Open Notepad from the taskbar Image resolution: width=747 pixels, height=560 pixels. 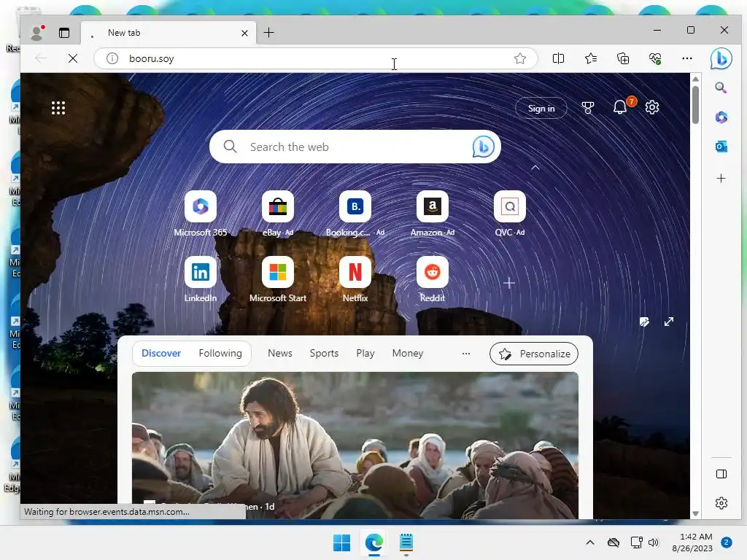(x=406, y=542)
